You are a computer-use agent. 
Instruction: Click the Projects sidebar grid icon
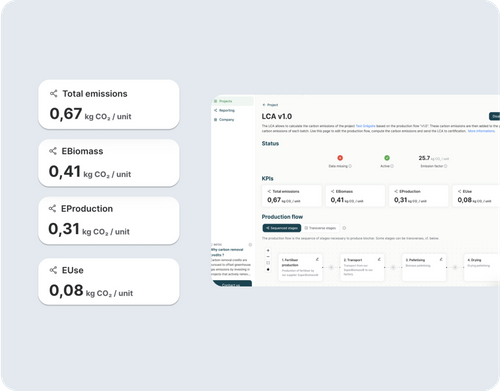(x=216, y=101)
